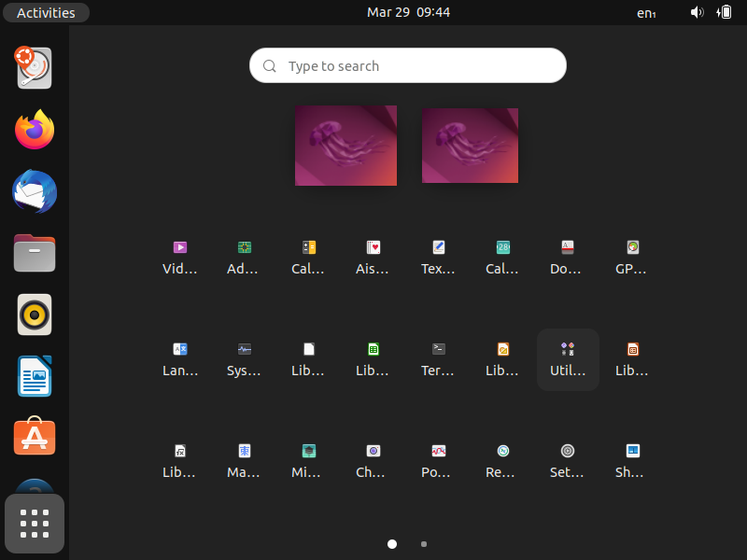Open the Mines game

click(x=309, y=461)
